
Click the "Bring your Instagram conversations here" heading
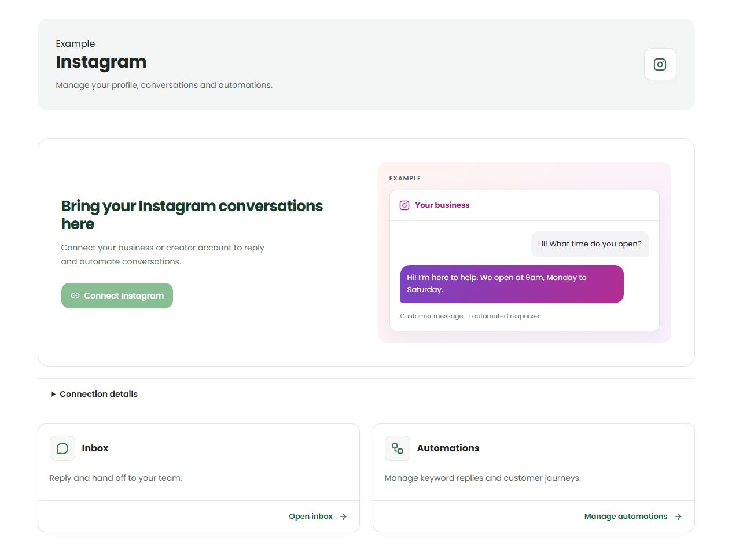pos(192,215)
